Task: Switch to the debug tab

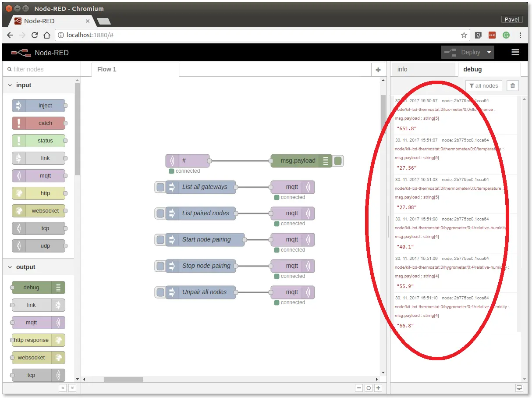Action: pyautogui.click(x=489, y=69)
